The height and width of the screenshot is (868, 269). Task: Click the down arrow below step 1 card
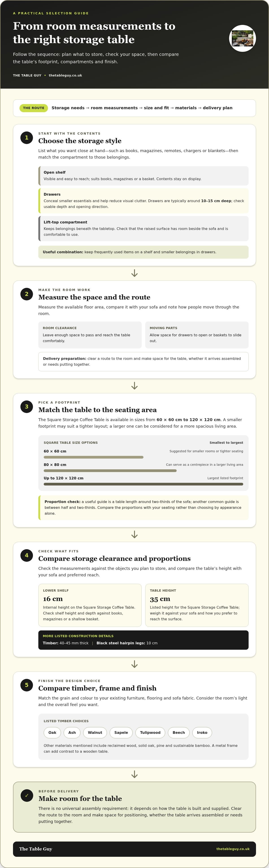click(134, 273)
